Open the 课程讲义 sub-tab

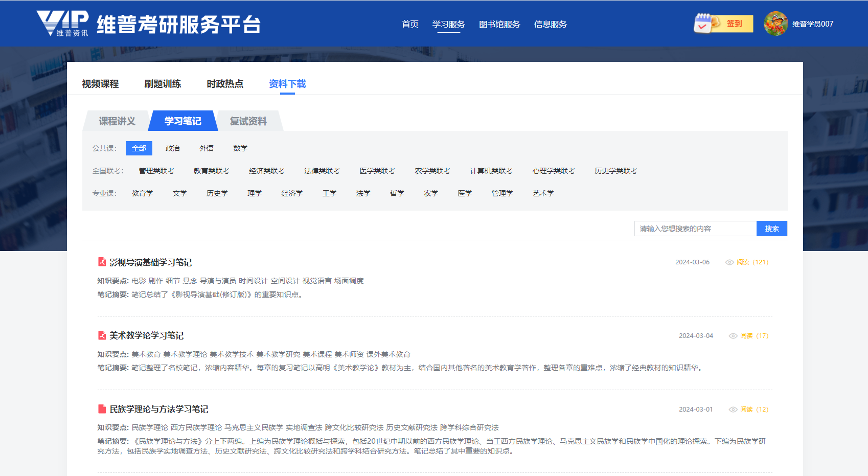coord(117,121)
